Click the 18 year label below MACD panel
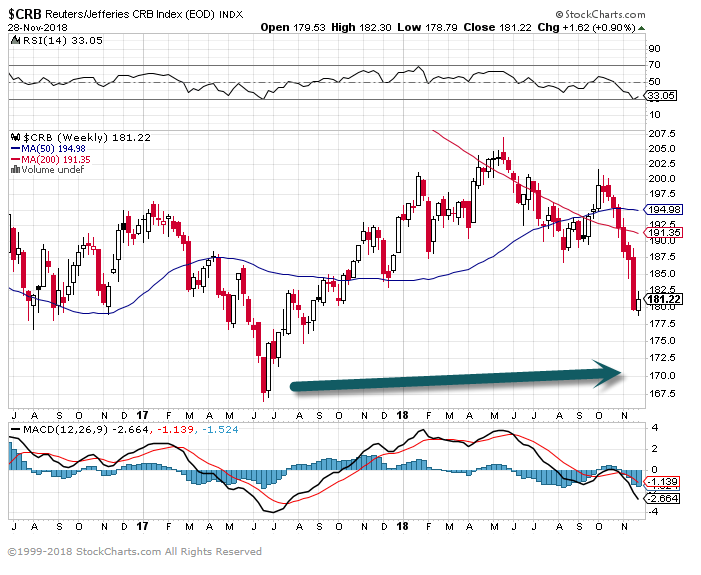The height and width of the screenshot is (575, 701). coord(402,526)
